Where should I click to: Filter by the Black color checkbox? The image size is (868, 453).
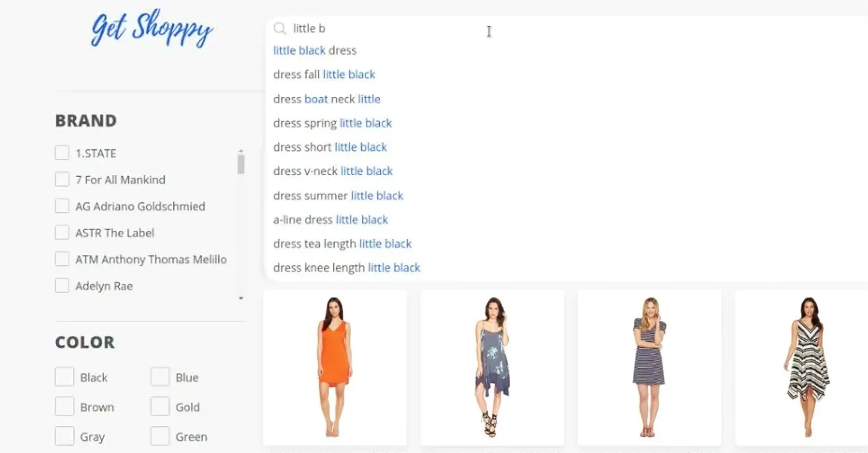(x=64, y=376)
